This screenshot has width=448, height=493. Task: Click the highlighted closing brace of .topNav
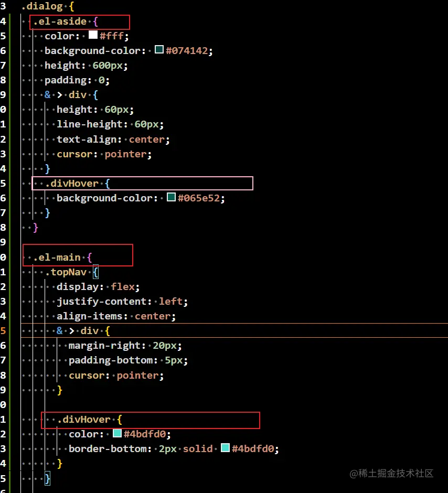pos(47,479)
